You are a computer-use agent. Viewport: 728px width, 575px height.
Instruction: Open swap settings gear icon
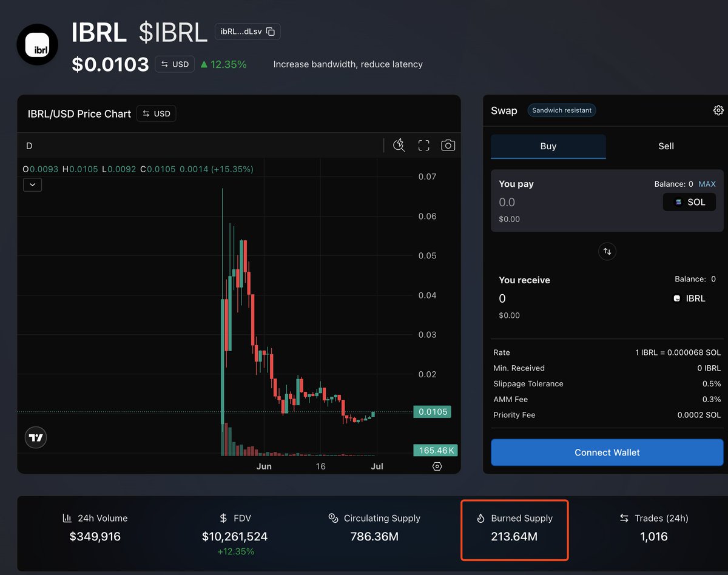pos(718,110)
